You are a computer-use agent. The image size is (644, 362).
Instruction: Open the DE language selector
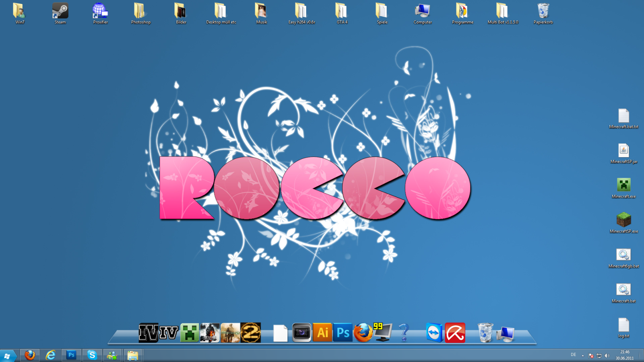(x=573, y=355)
